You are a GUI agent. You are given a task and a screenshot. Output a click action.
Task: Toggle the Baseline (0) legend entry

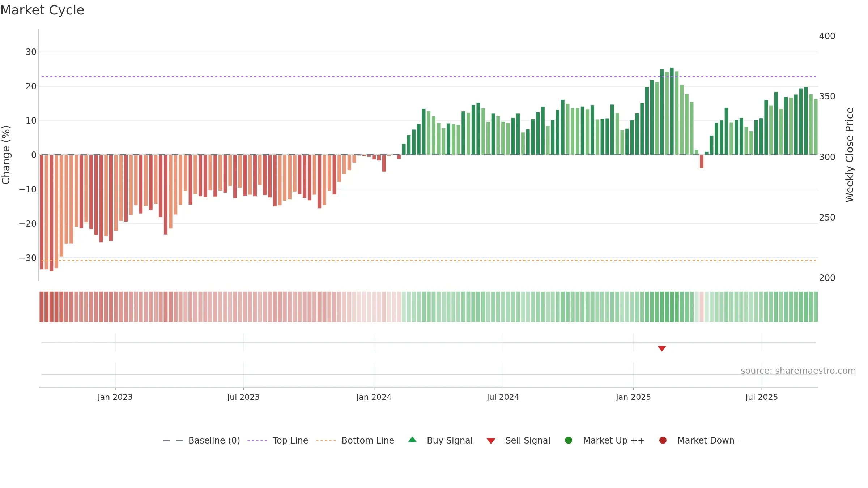pos(201,440)
